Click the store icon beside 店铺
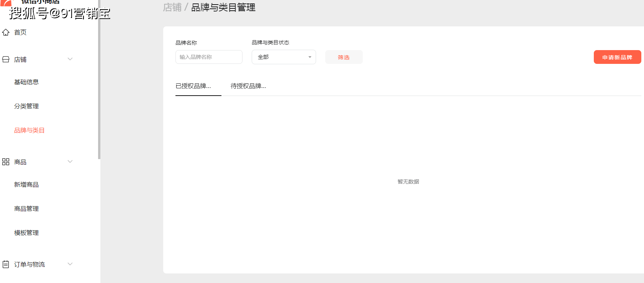Viewport: 644px width, 283px height. (x=6, y=59)
